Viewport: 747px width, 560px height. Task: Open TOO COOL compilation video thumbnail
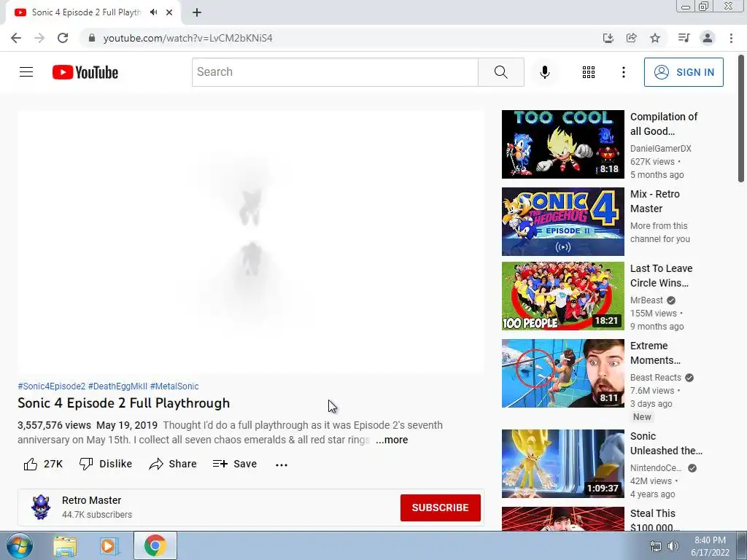point(562,144)
